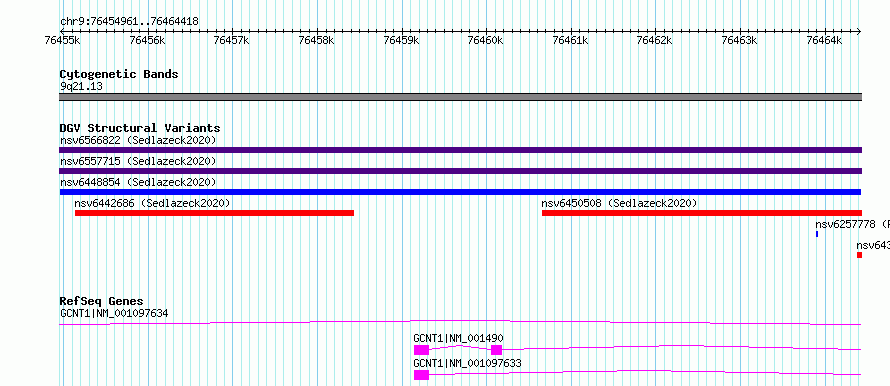Select the nsv6566822 purple variant bar
This screenshot has width=890, height=386.
460,150
